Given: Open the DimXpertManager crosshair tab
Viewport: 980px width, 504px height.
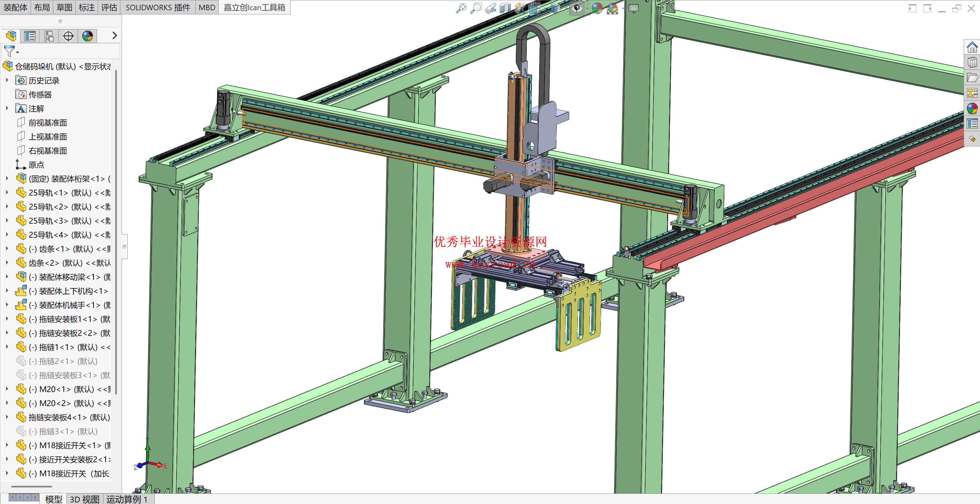Looking at the screenshot, I should 69,36.
